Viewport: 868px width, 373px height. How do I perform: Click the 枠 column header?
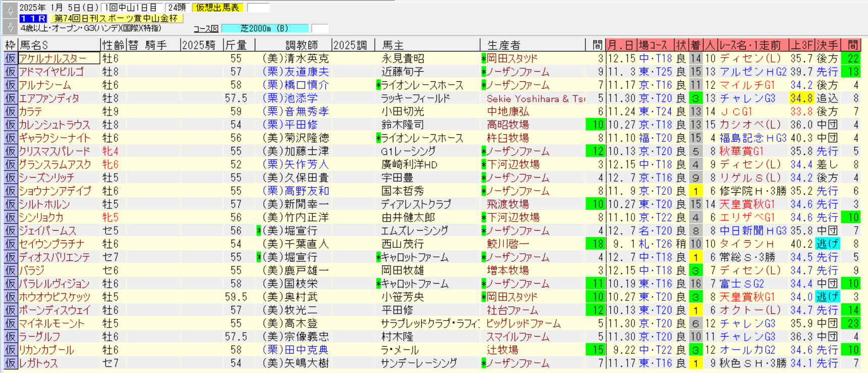[x=10, y=45]
